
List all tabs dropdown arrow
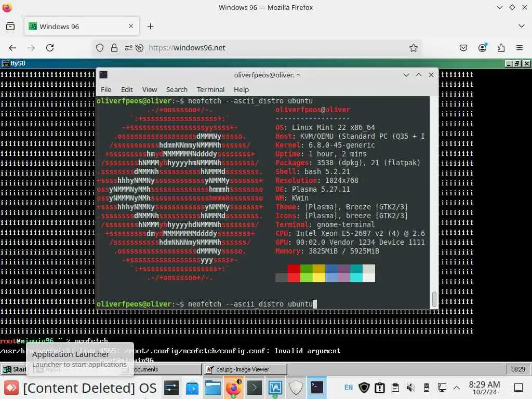[522, 26]
